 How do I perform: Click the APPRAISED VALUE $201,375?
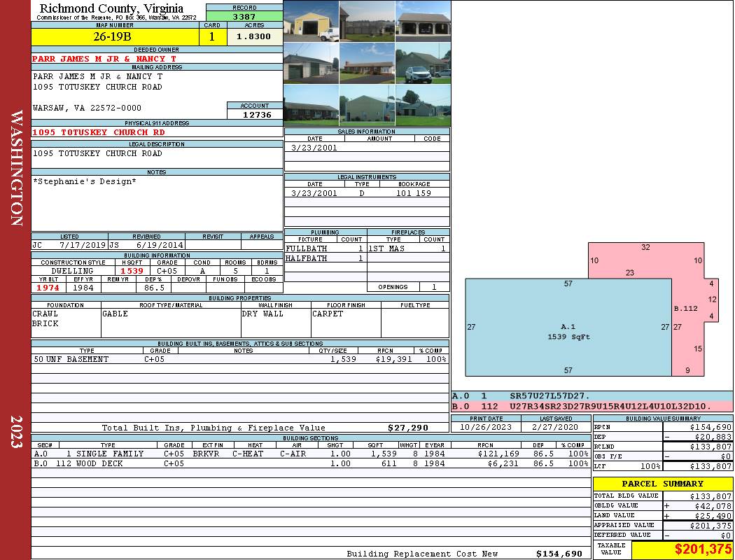[x=710, y=526]
